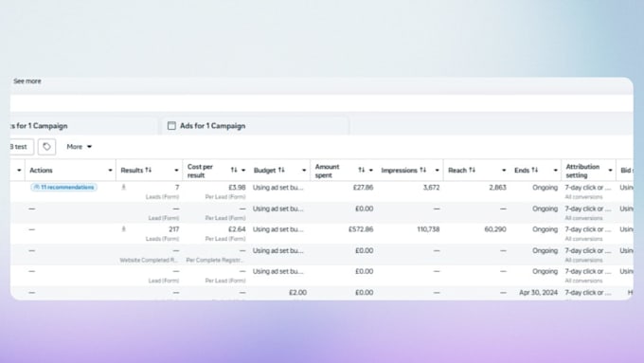Click the 217 results cell
The height and width of the screenshot is (363, 644).
pyautogui.click(x=173, y=229)
